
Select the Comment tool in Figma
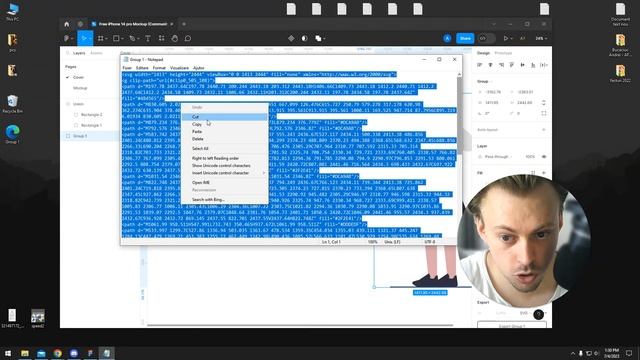pos(188,38)
